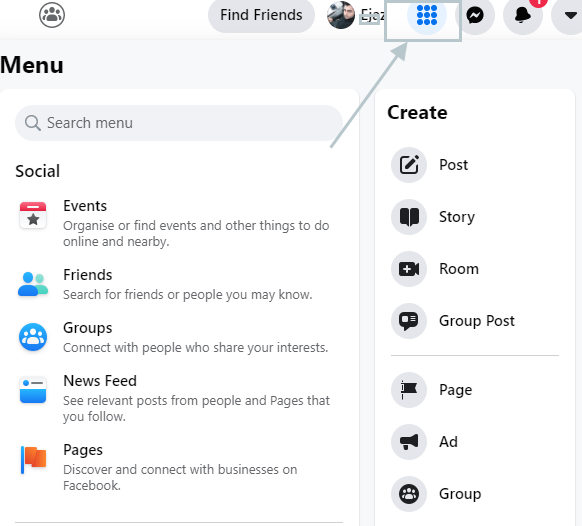This screenshot has width=582, height=526.
Task: Select Page under Create
Action: (455, 390)
